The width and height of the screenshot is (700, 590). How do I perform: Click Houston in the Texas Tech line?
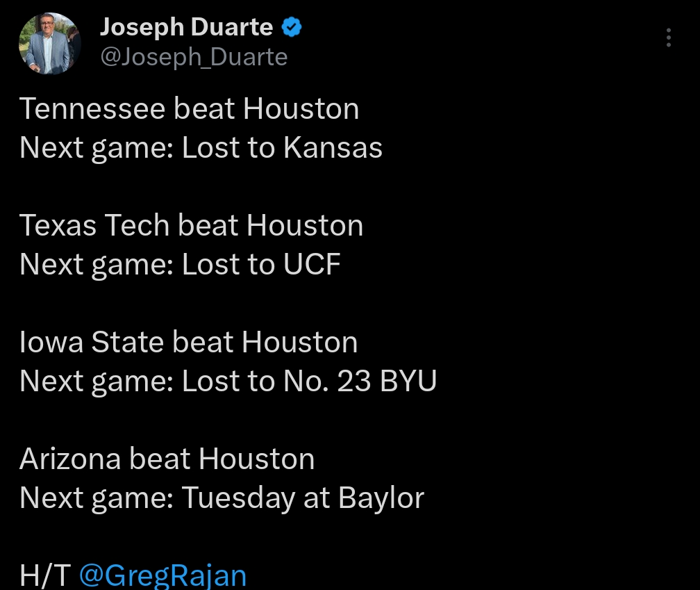click(305, 226)
